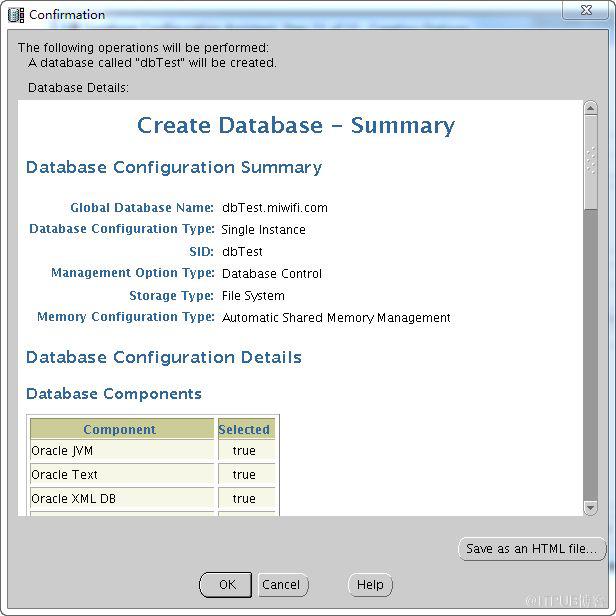Click the Create Database - Summary heading

(x=296, y=126)
